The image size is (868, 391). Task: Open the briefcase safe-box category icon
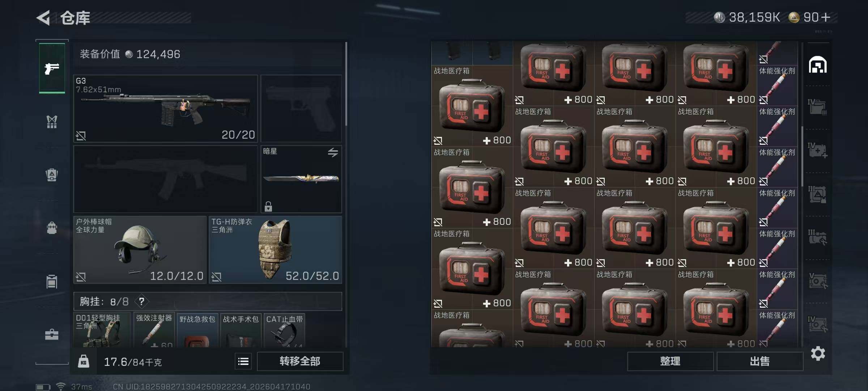click(x=52, y=334)
